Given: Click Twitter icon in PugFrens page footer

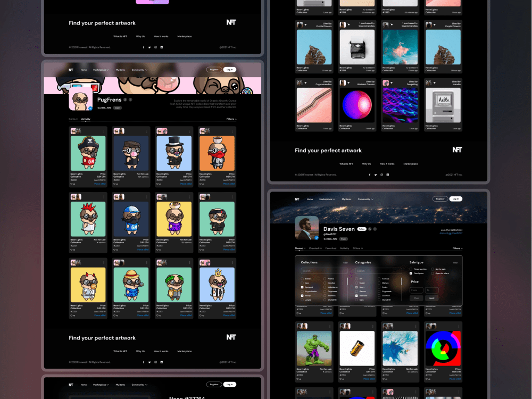Looking at the screenshot, I should [x=149, y=362].
